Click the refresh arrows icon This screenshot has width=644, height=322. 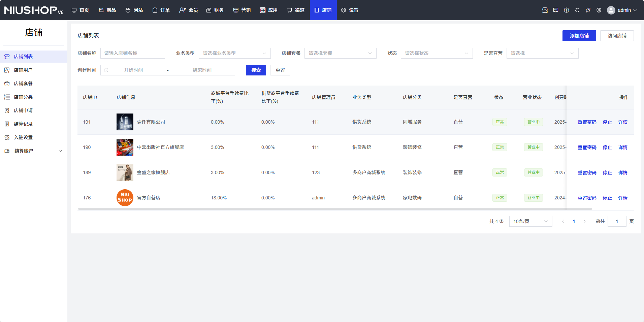pyautogui.click(x=577, y=10)
